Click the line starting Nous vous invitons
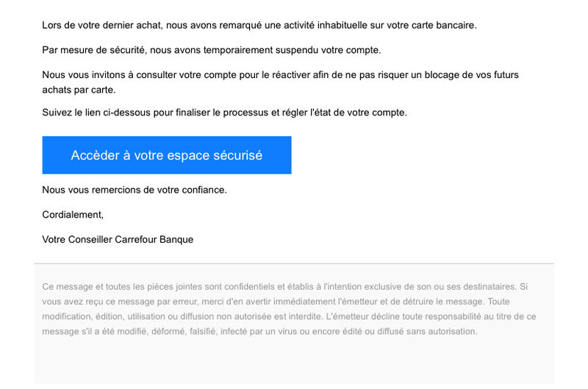 (280, 75)
